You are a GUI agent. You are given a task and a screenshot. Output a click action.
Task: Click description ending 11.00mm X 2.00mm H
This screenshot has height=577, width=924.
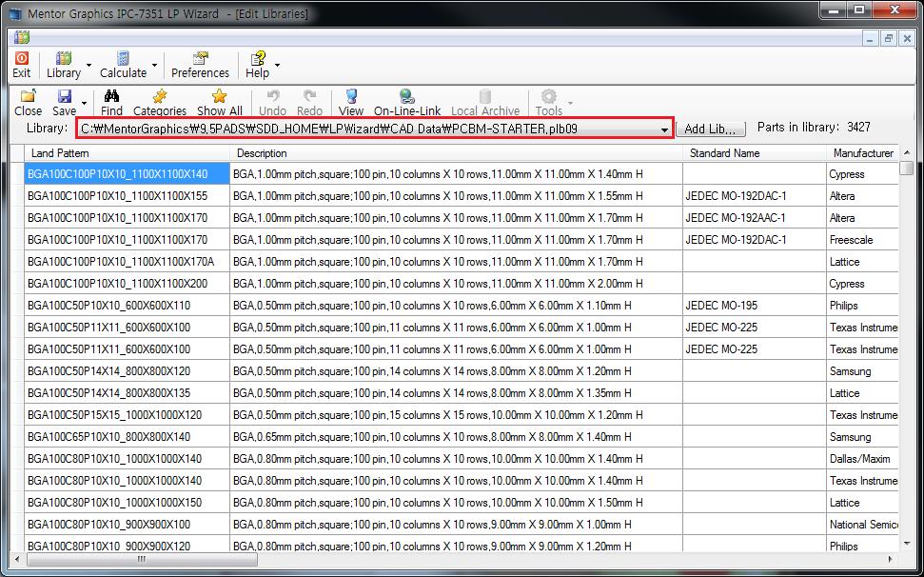click(x=456, y=284)
